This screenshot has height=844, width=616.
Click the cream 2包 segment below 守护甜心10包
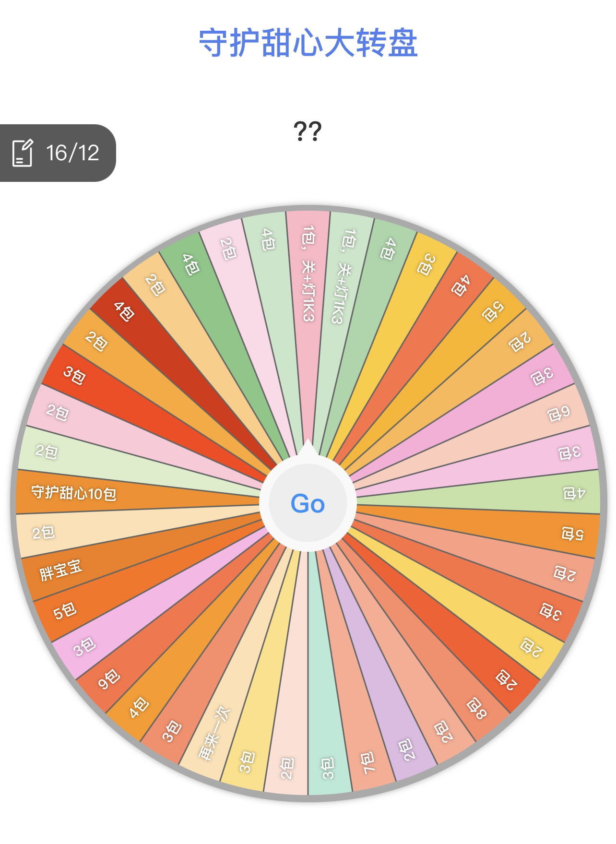[x=44, y=533]
